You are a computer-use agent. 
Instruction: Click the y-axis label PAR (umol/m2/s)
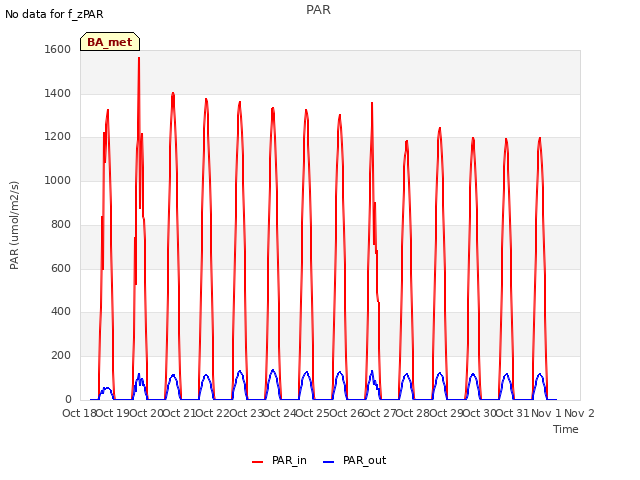click(14, 225)
